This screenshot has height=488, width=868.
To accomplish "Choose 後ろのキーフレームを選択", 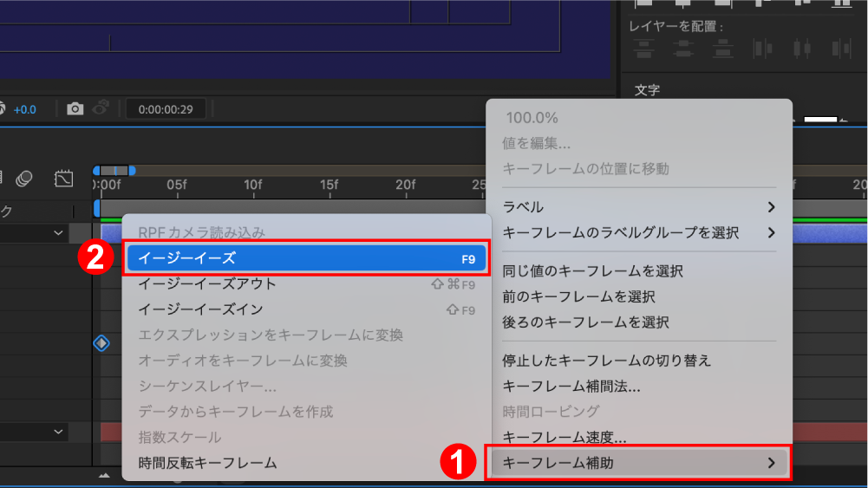I will pos(638,322).
